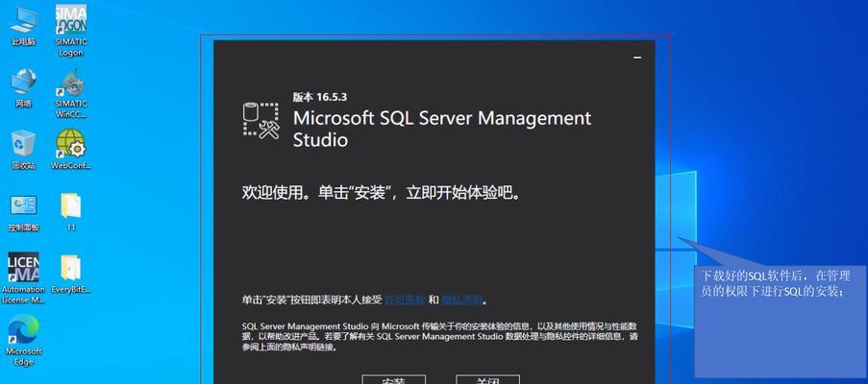Open the 控制面板 desktop icon

point(23,212)
